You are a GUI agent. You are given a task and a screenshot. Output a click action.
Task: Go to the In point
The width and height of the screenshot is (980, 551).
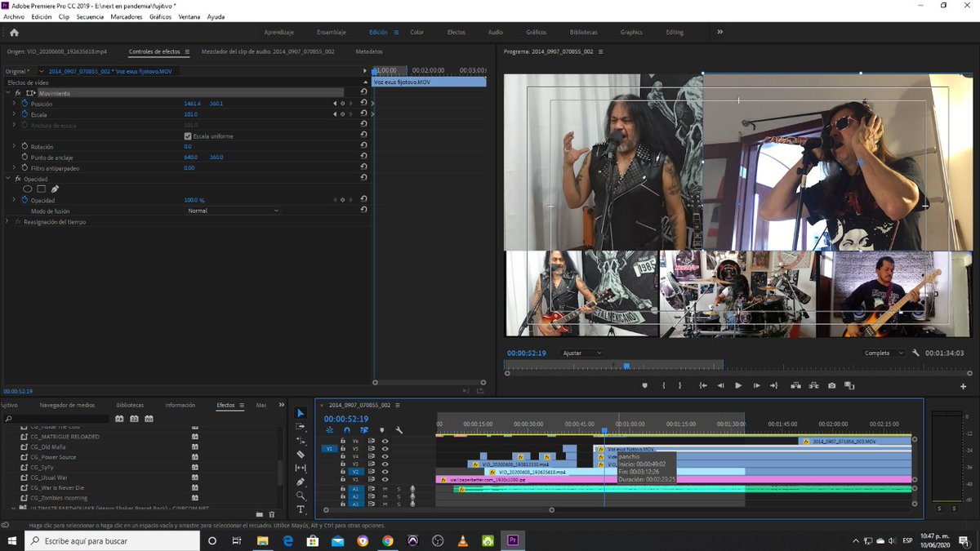pos(703,385)
